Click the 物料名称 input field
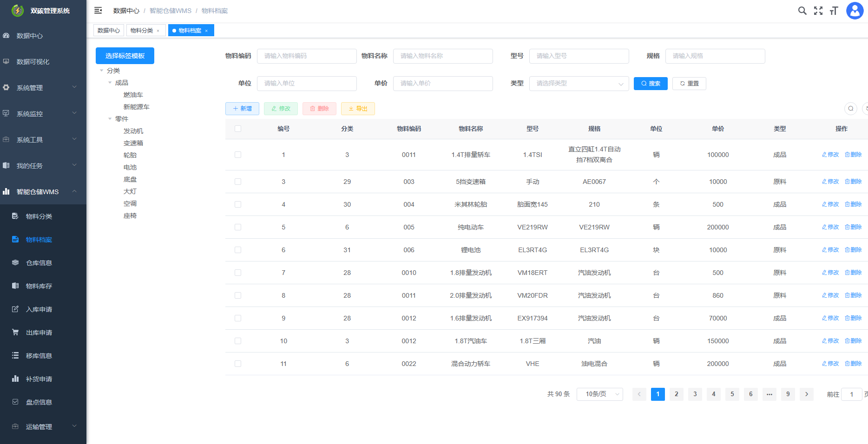 443,56
